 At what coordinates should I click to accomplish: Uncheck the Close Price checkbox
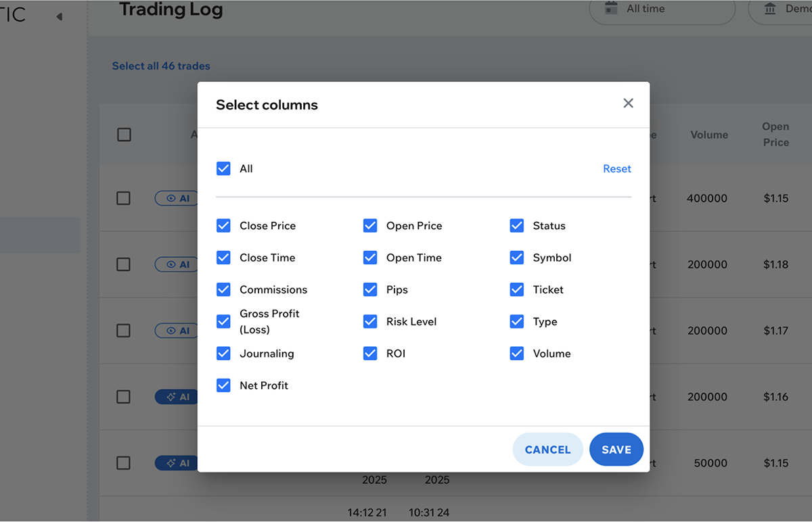(x=223, y=225)
